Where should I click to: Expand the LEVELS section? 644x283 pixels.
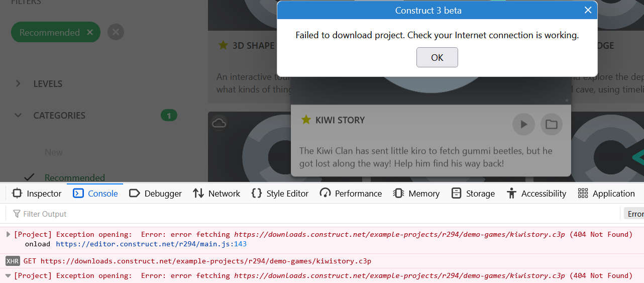click(18, 83)
